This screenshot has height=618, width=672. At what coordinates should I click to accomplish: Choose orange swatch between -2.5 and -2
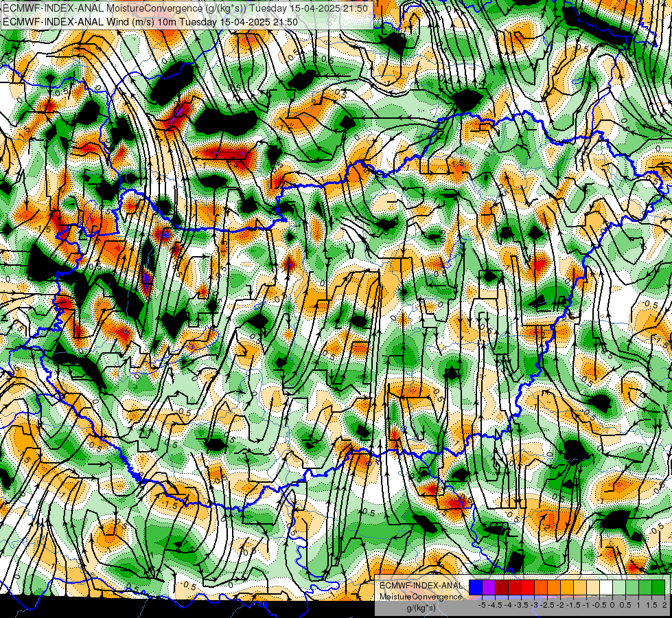554,587
